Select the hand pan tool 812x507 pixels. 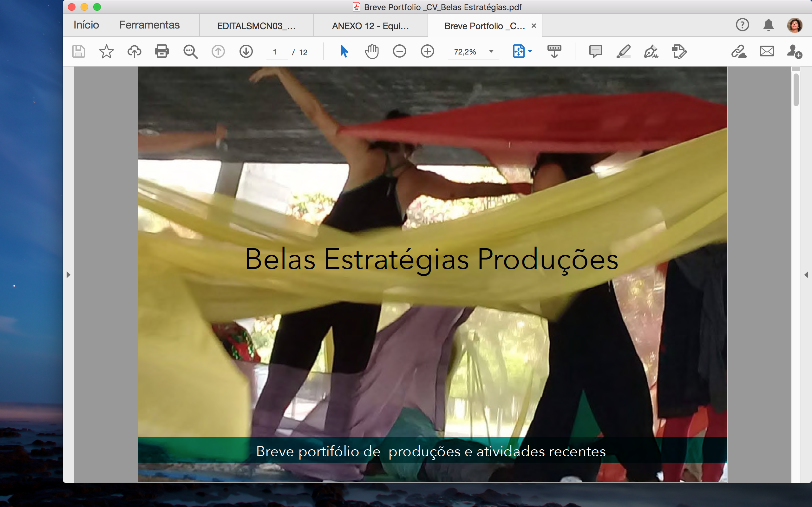coord(371,52)
